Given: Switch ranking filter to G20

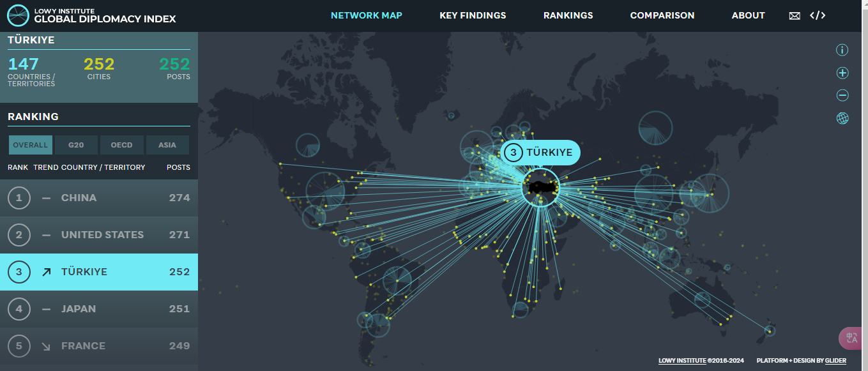Looking at the screenshot, I should [76, 145].
